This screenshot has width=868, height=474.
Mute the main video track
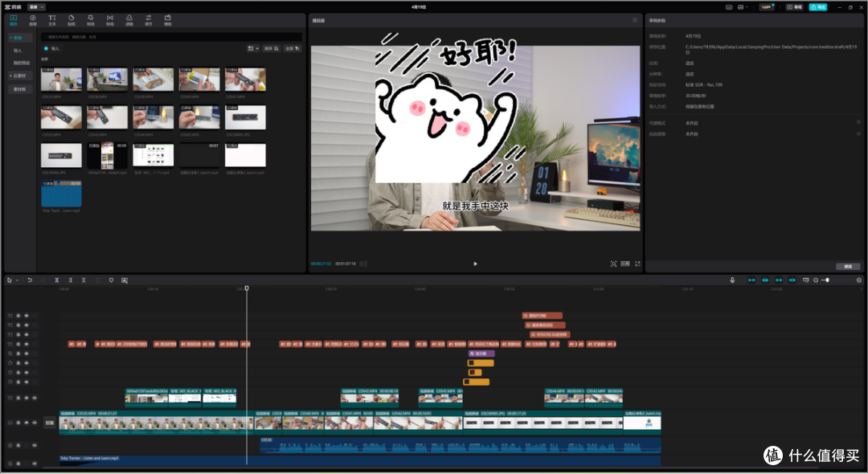(x=35, y=423)
